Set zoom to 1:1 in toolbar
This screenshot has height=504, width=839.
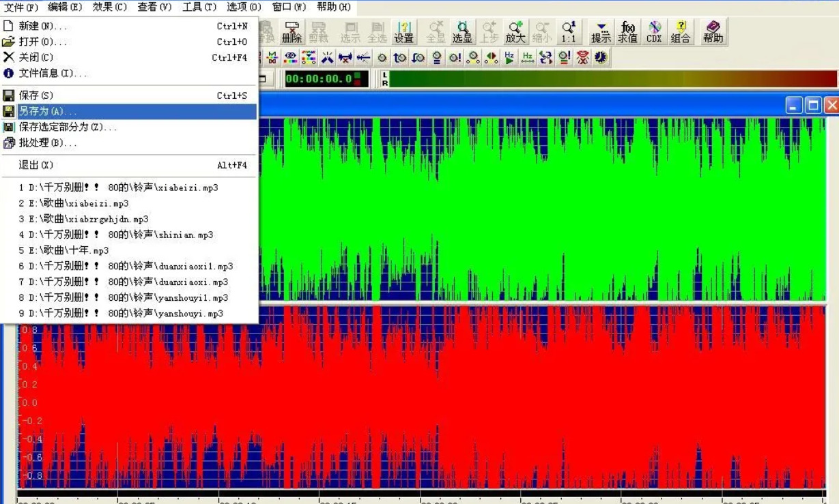pyautogui.click(x=569, y=32)
